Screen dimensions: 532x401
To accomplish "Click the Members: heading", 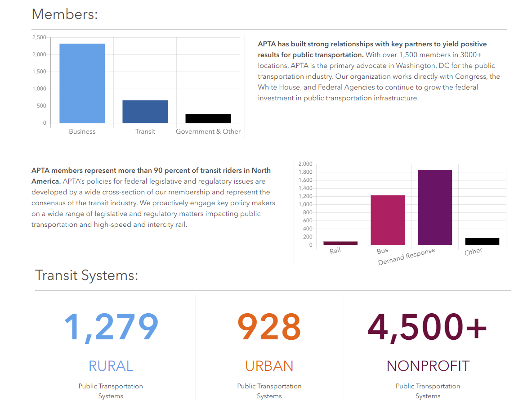I will pyautogui.click(x=64, y=14).
